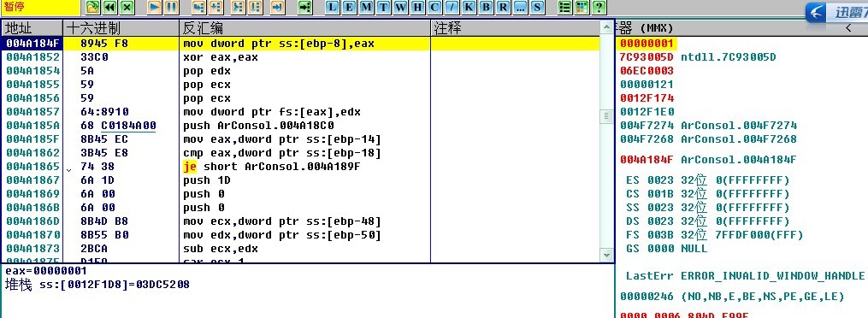Open Handles window with H button
Screen dimensions: 868x318
click(417, 7)
